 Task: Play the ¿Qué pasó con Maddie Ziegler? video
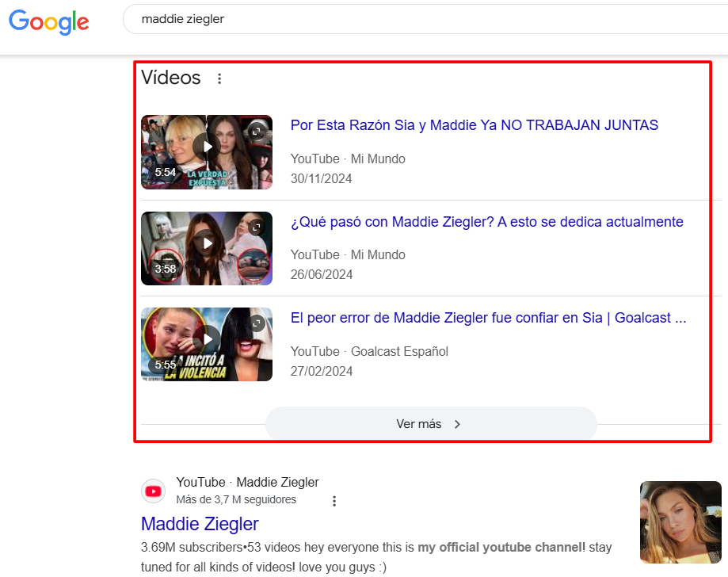[207, 243]
